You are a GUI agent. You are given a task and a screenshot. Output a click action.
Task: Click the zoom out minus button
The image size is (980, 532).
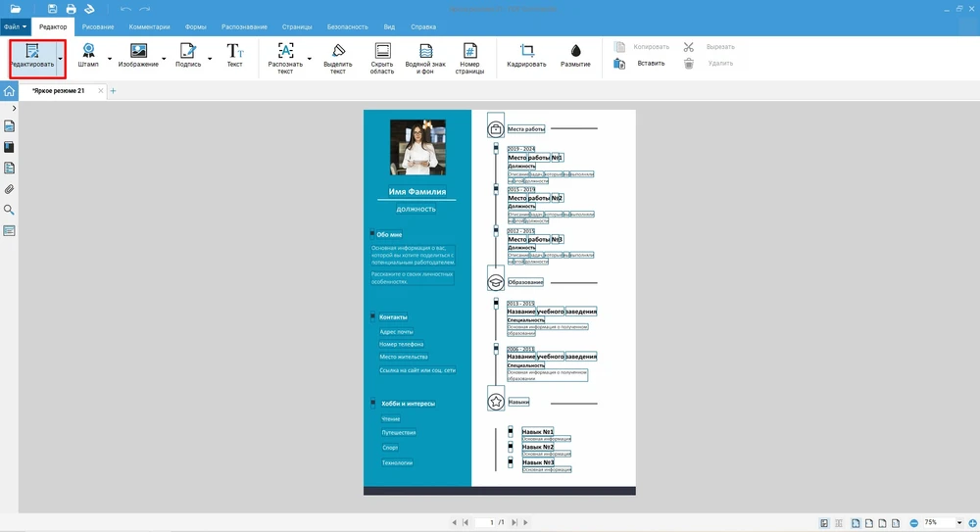click(913, 522)
